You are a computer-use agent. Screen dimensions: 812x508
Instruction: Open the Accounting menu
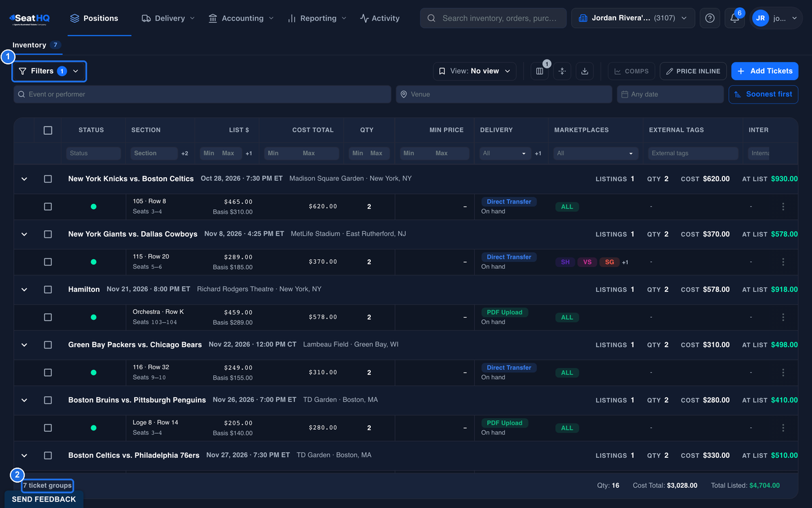241,18
